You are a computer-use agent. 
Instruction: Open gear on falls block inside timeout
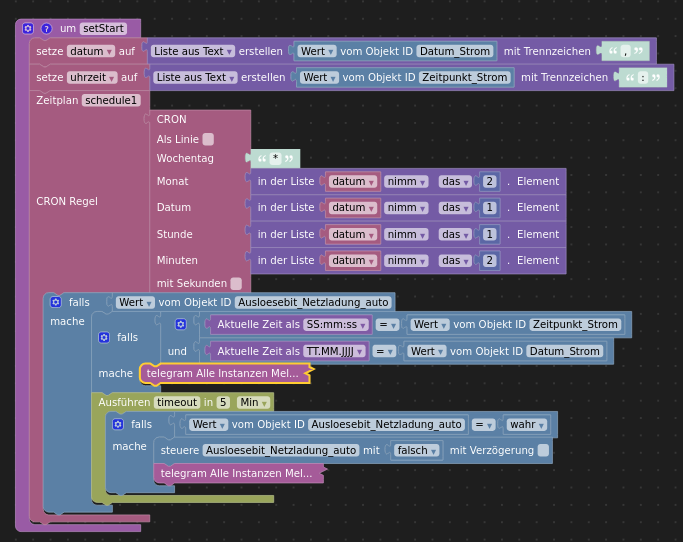click(118, 424)
